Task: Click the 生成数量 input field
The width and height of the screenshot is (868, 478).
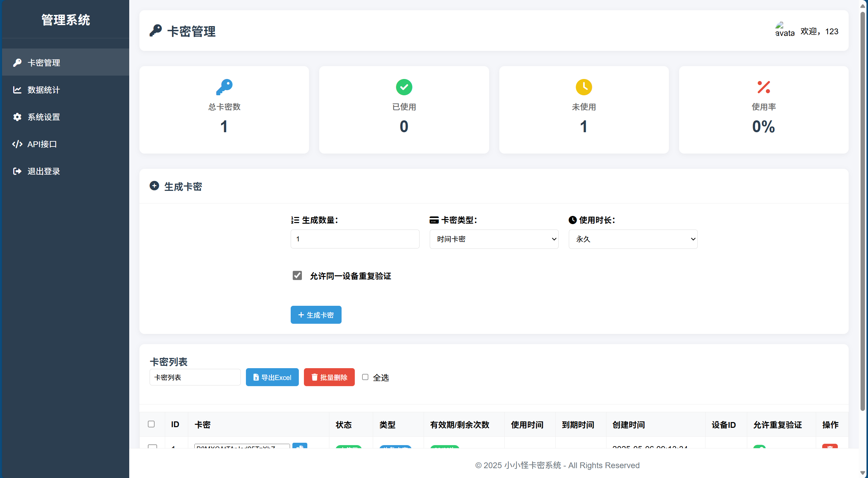Action: click(x=355, y=239)
